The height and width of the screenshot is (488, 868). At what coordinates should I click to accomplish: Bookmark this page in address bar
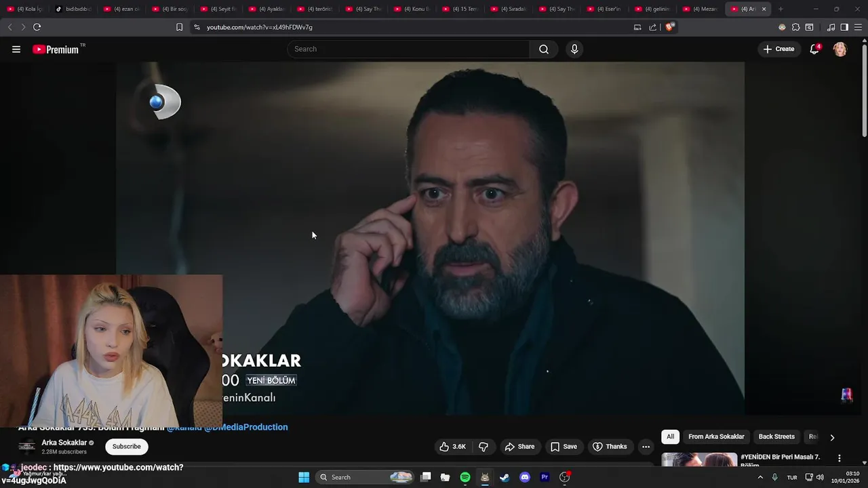pos(179,27)
